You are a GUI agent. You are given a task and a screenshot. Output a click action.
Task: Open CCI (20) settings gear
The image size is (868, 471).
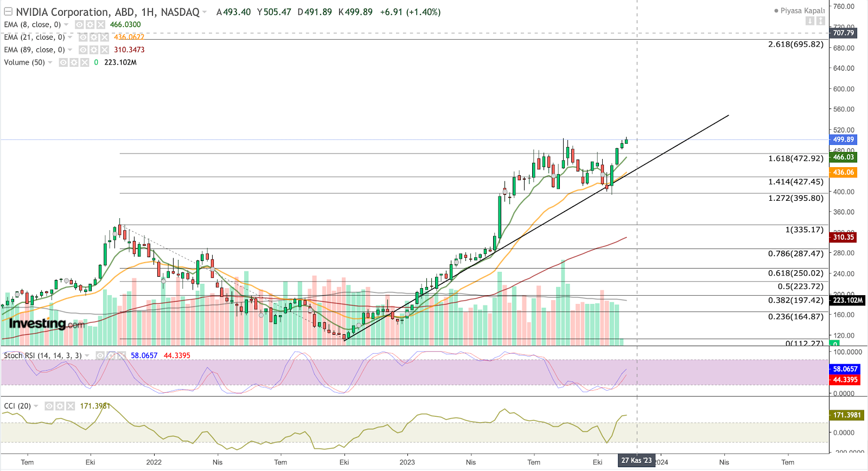(x=60, y=406)
